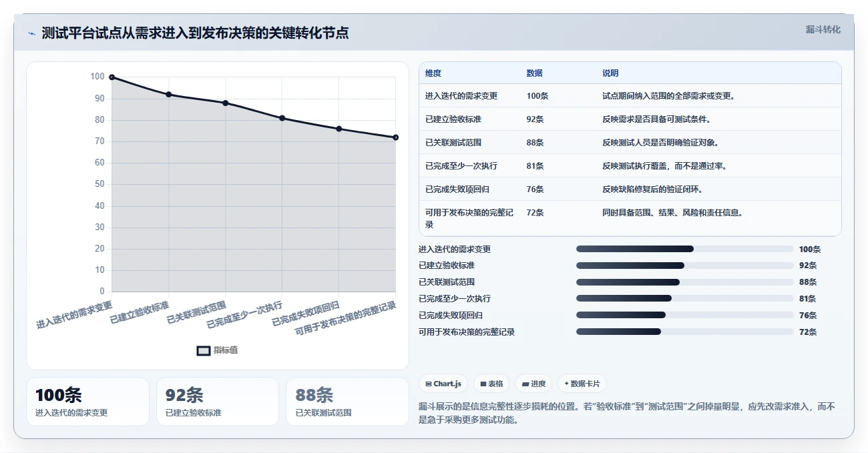The height and width of the screenshot is (453, 868).
Task: Click the chart data point at value 100
Action: click(x=112, y=77)
